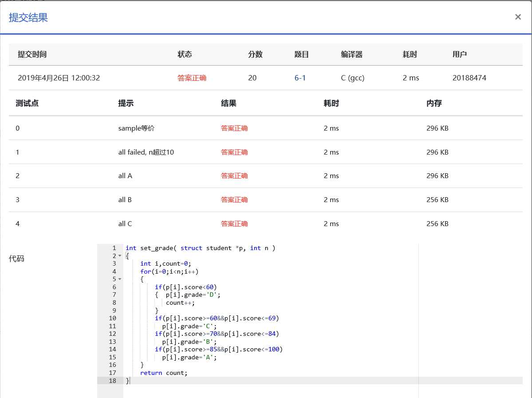The image size is (532, 398).
Task: Select submission time 2019年4月26日 12:00:32
Action: (x=59, y=78)
